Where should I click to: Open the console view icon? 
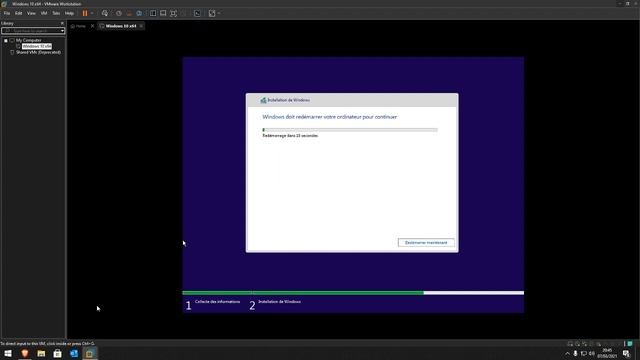[x=197, y=13]
